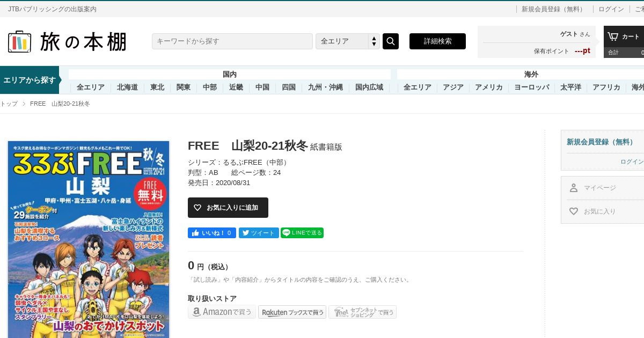
Task: Click the sidebar お気に入り heart icon
Action: click(574, 211)
